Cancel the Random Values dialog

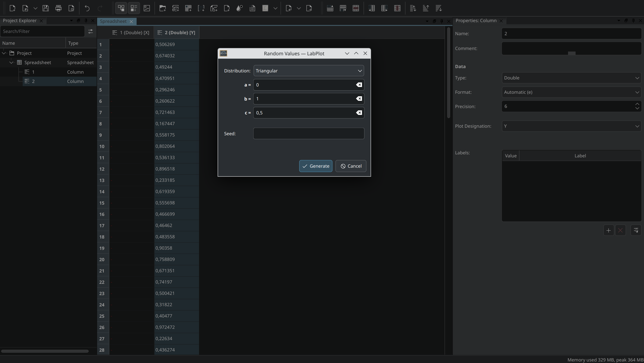tap(351, 166)
